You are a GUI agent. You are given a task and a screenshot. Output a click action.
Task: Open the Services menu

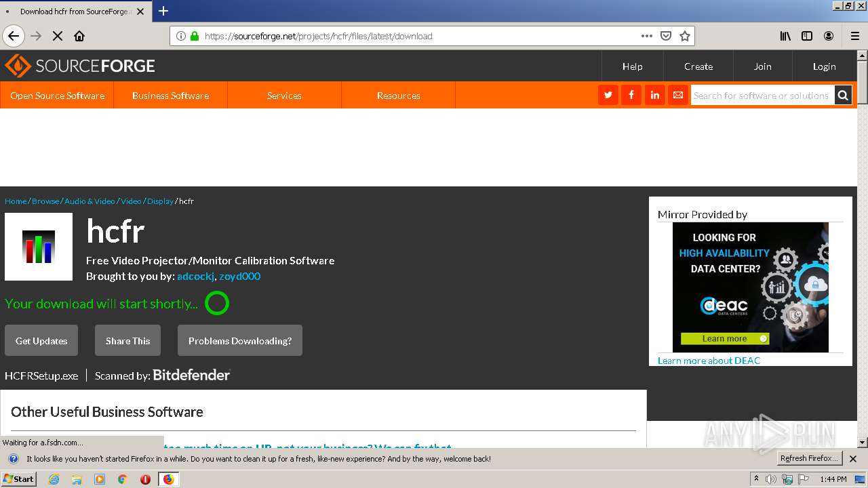(284, 96)
